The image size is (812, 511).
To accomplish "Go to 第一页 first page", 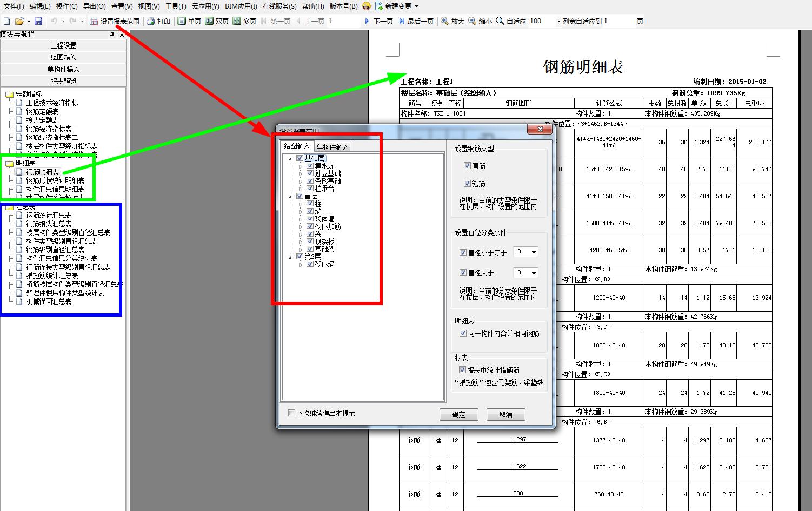I will [x=276, y=21].
